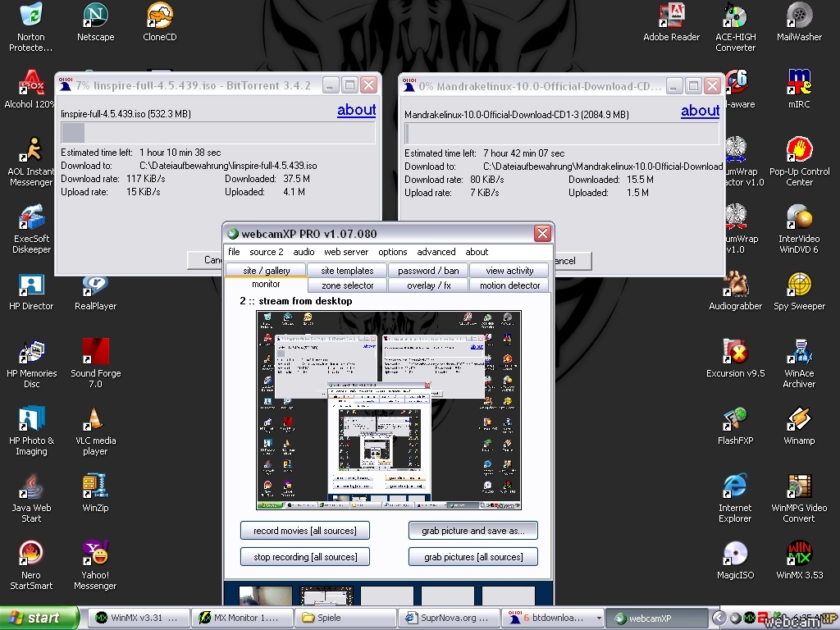Viewport: 840px width, 630px height.
Task: Launch the Winamp desktop icon
Action: pyautogui.click(x=799, y=427)
